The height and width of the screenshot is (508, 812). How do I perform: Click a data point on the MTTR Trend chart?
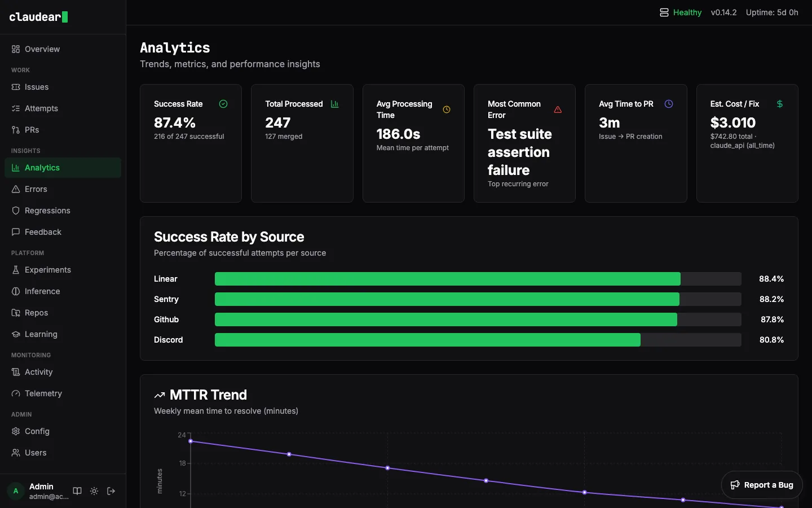387,468
